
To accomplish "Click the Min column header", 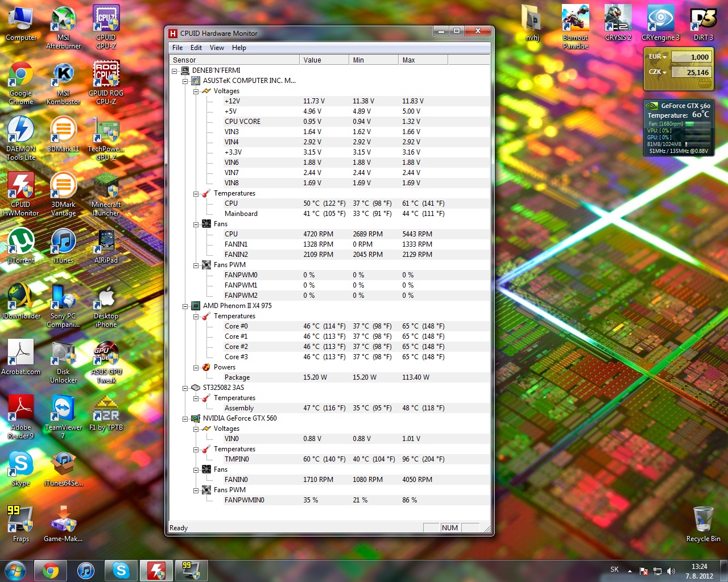I will click(374, 60).
